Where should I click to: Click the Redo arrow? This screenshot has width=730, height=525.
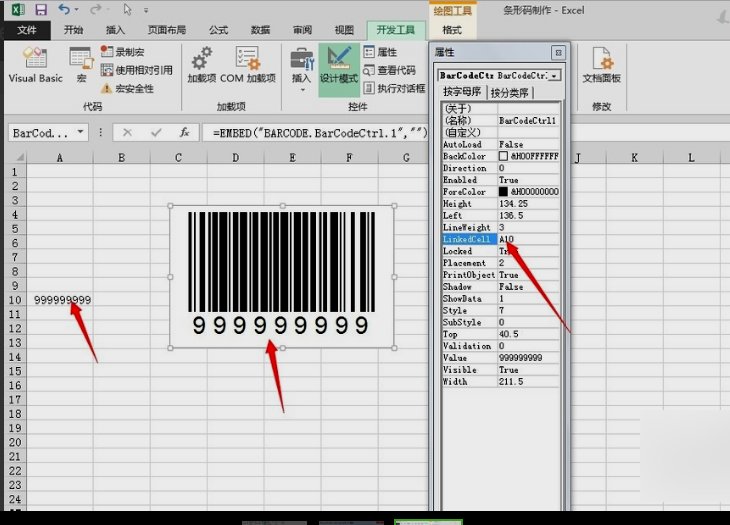pos(95,9)
